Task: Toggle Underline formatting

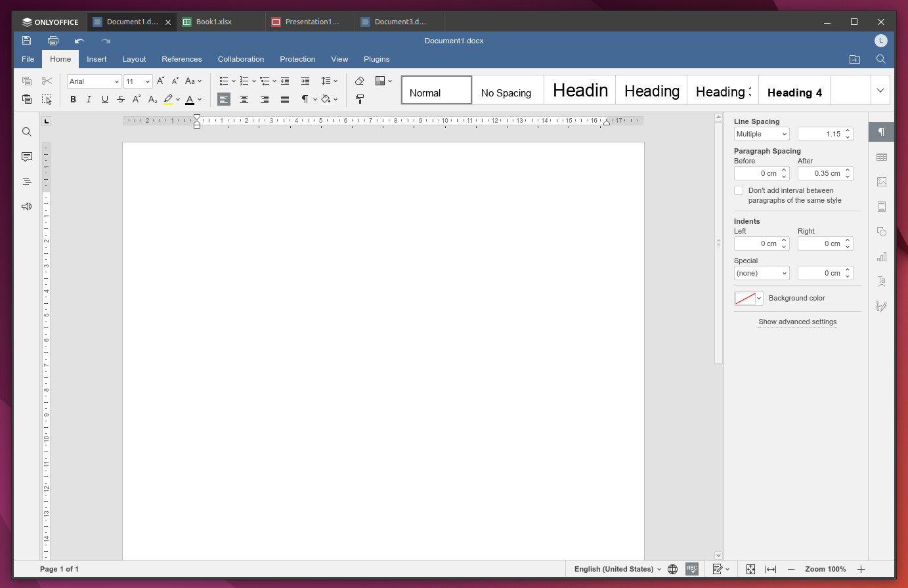Action: [105, 99]
